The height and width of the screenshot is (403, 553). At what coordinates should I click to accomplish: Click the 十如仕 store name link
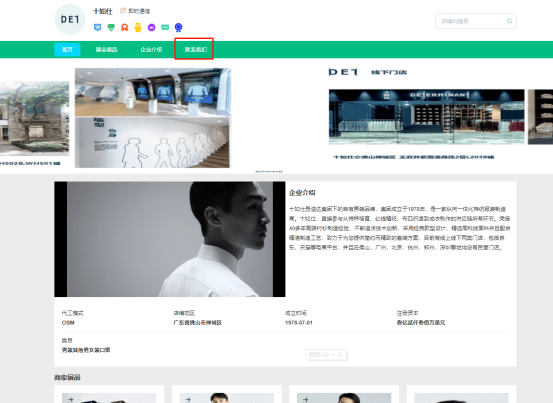pos(103,11)
